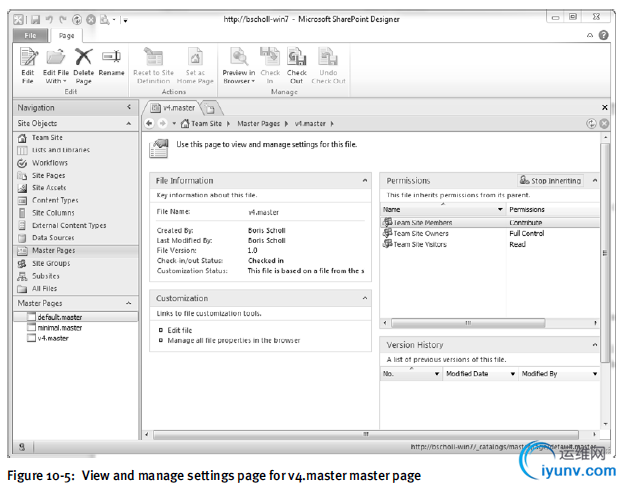
Task: Click the Delete Page icon
Action: (x=84, y=62)
